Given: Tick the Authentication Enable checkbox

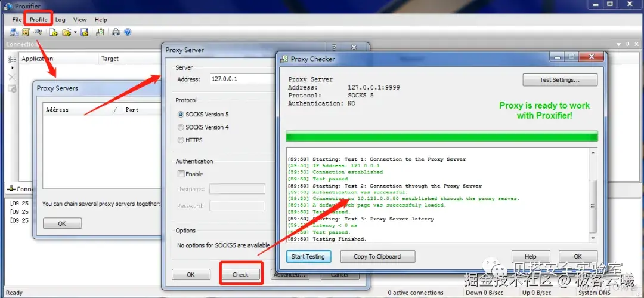Looking at the screenshot, I should 181,174.
